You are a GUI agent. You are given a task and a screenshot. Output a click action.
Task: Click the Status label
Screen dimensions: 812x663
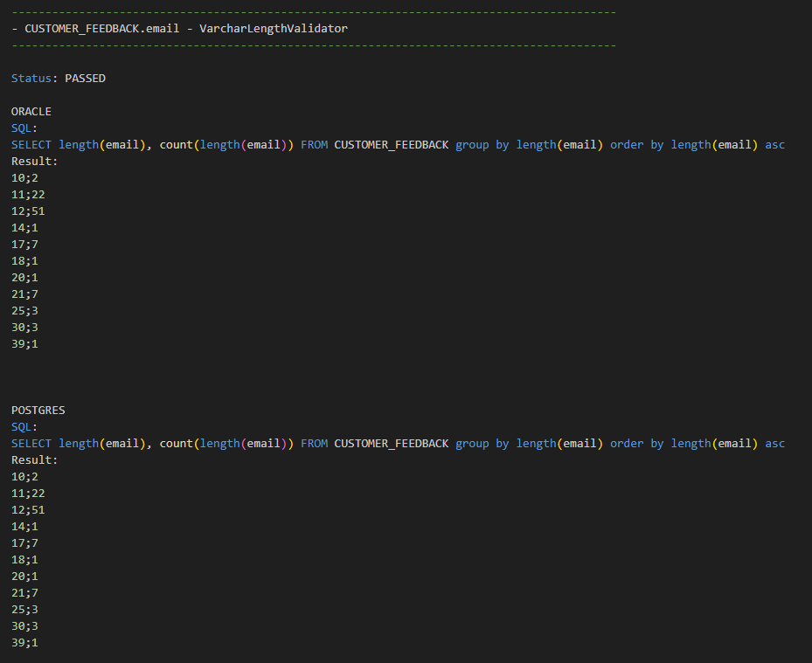tap(31, 79)
